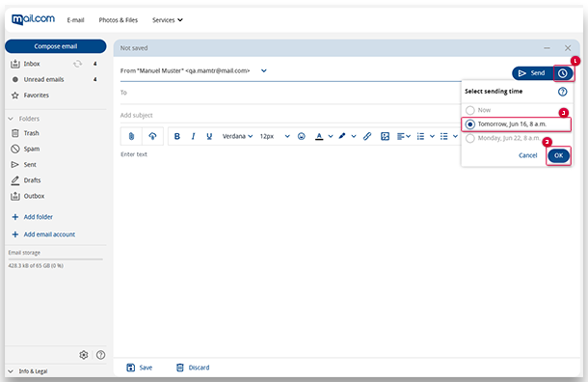
Task: Expand the font color dropdown arrow
Action: (331, 136)
